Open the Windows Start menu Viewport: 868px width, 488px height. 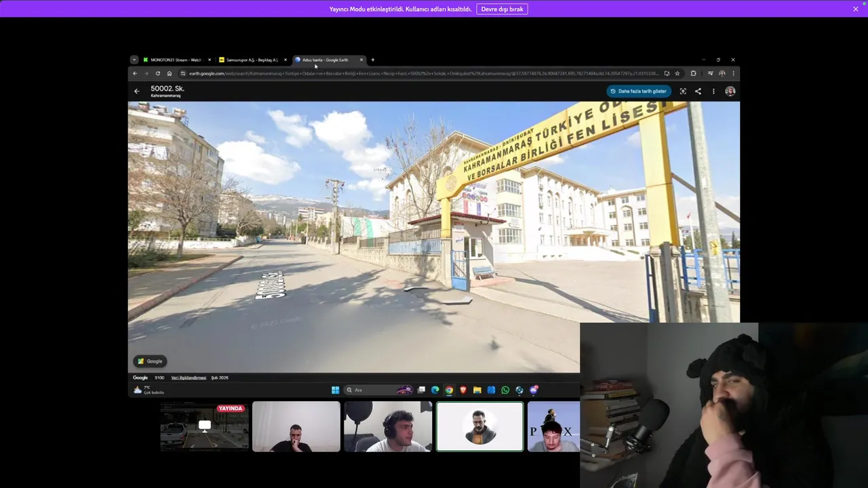(335, 390)
